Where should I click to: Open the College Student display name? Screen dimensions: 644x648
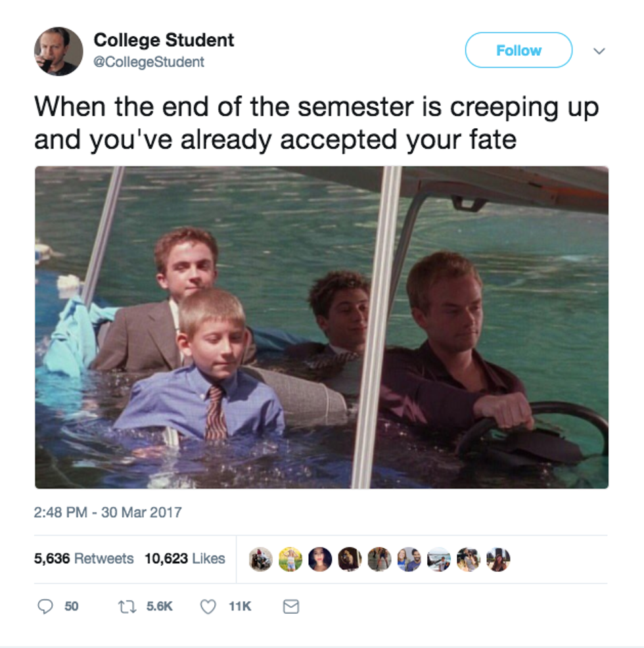coord(164,40)
